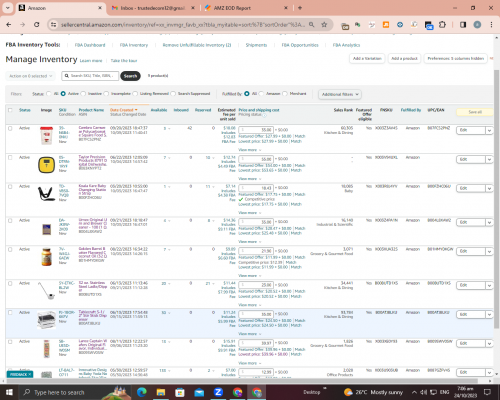The width and height of the screenshot is (500, 400).
Task: Go back with the browser back arrow
Action: (x=9, y=25)
